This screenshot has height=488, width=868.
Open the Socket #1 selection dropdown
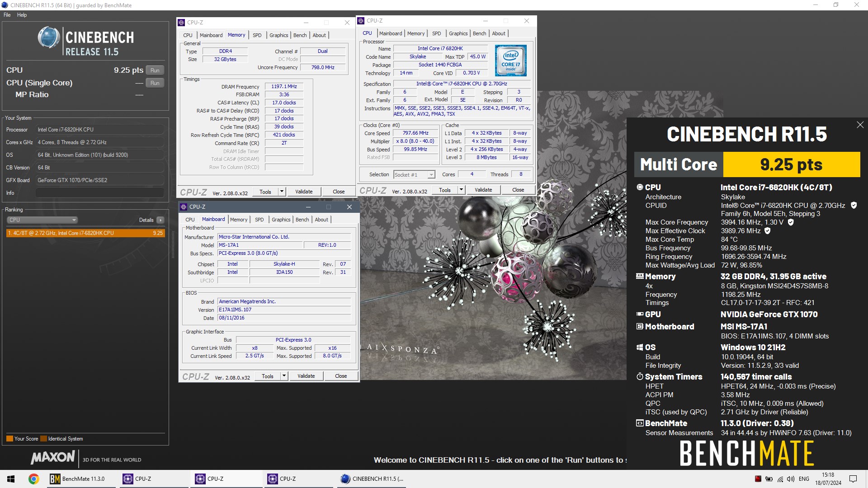[414, 175]
